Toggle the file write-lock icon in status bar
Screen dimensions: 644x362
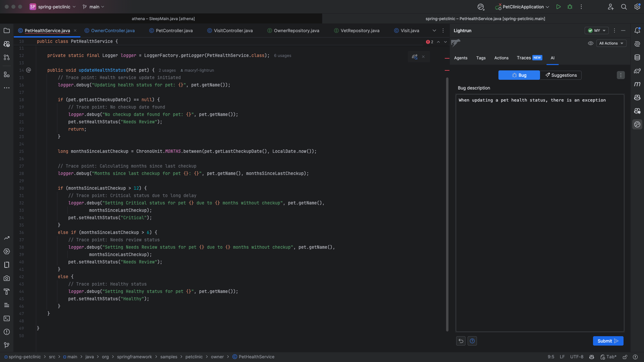[x=625, y=357]
